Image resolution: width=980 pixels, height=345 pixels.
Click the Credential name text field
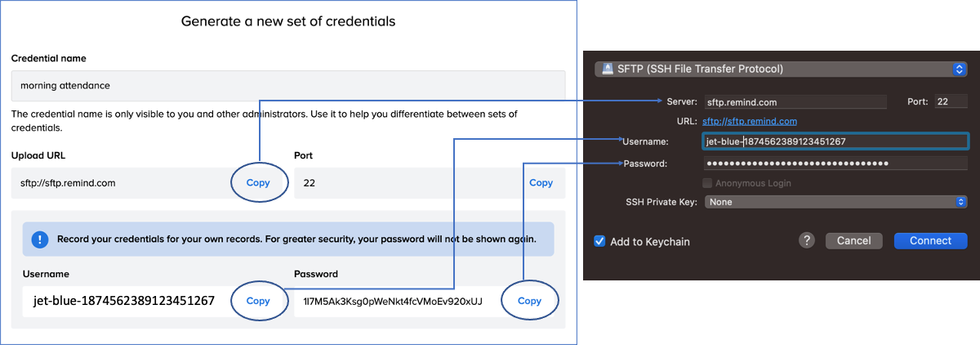(x=287, y=85)
